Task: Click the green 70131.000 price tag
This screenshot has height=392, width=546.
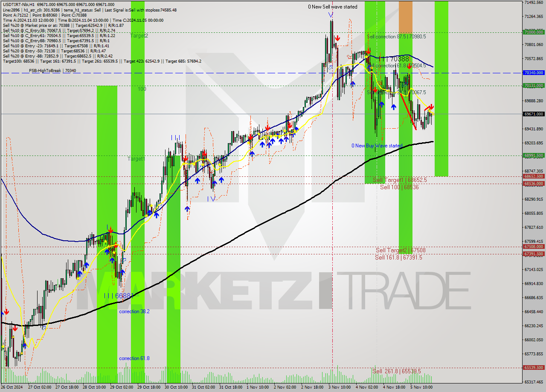Action: [534, 86]
